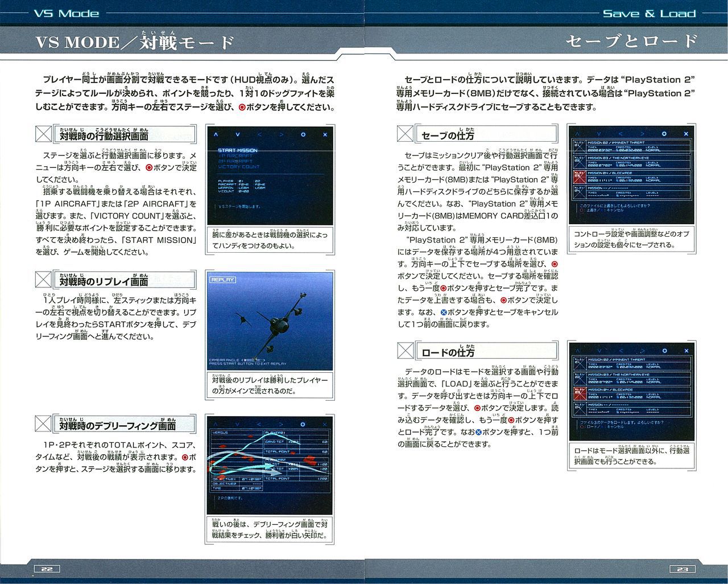This screenshot has height=584, width=728.
Task: Click the VS MODE/対戦モード page title
Action: coord(134,42)
